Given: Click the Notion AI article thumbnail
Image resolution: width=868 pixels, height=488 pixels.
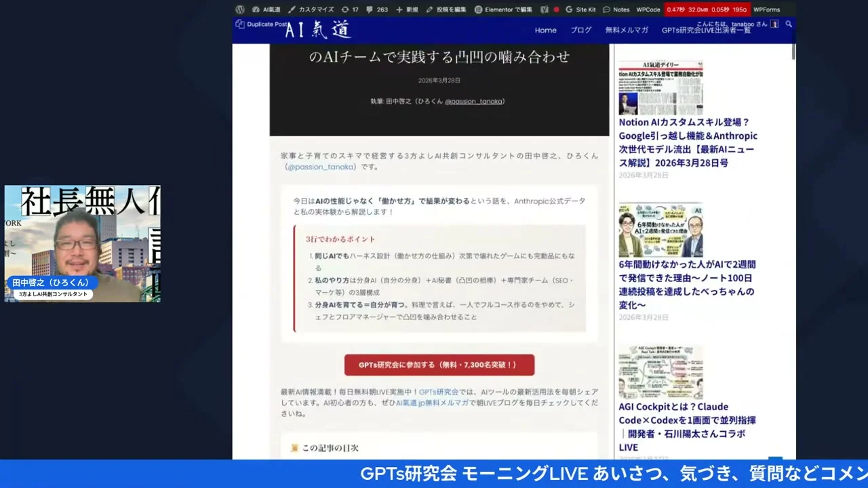Looking at the screenshot, I should coord(660,87).
